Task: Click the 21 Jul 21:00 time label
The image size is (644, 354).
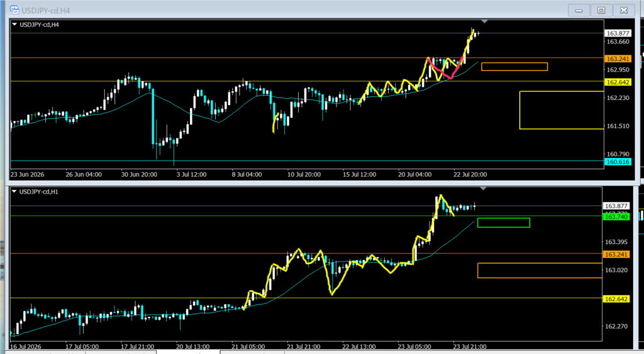Action: tap(304, 346)
